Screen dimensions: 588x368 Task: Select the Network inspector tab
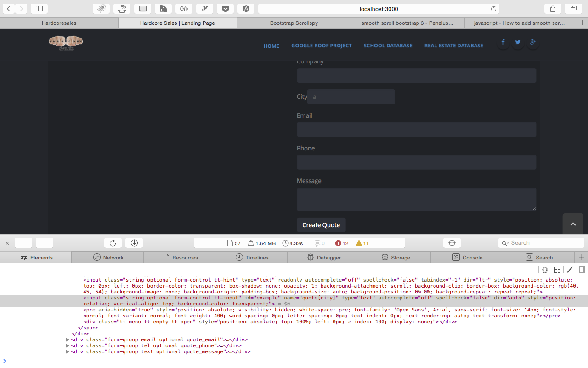coord(108,258)
